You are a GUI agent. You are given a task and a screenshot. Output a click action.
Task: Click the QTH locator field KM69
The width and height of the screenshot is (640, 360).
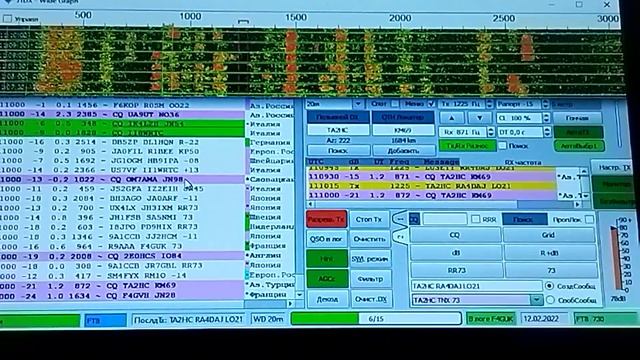coord(403,130)
